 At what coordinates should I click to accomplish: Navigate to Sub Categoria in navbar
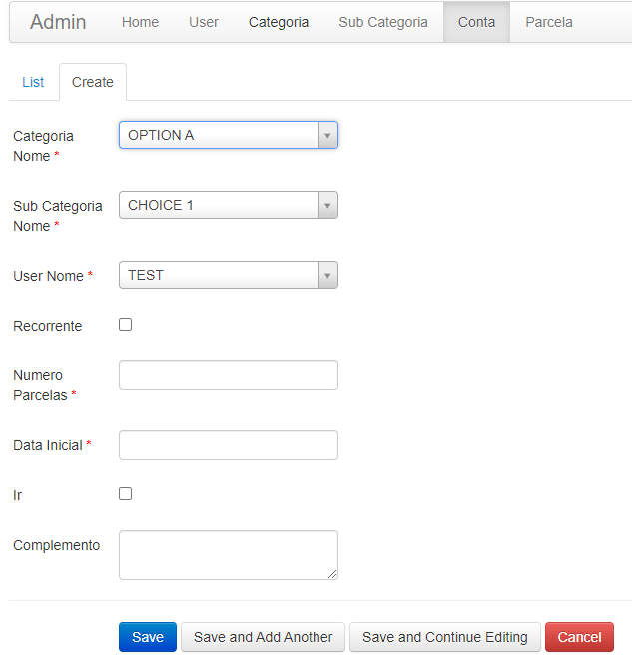[383, 22]
